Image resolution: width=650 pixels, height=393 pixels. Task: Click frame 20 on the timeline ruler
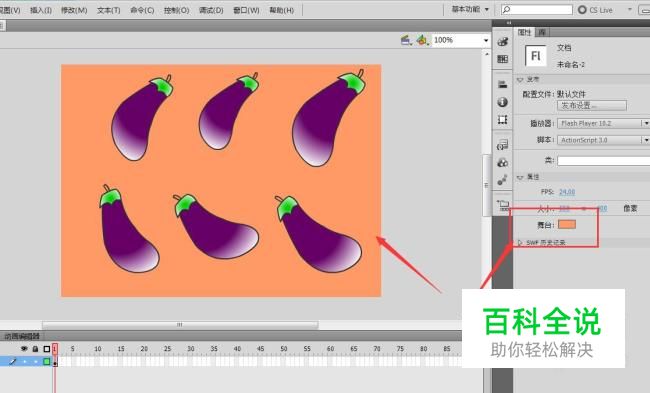(x=144, y=349)
